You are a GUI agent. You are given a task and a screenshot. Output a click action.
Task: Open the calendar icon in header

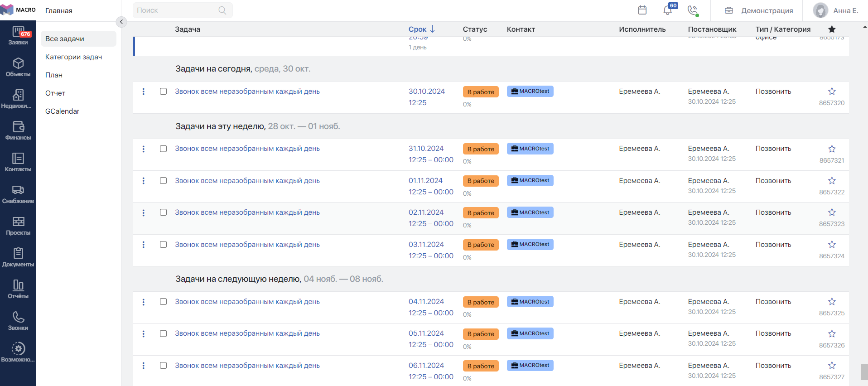coord(642,10)
